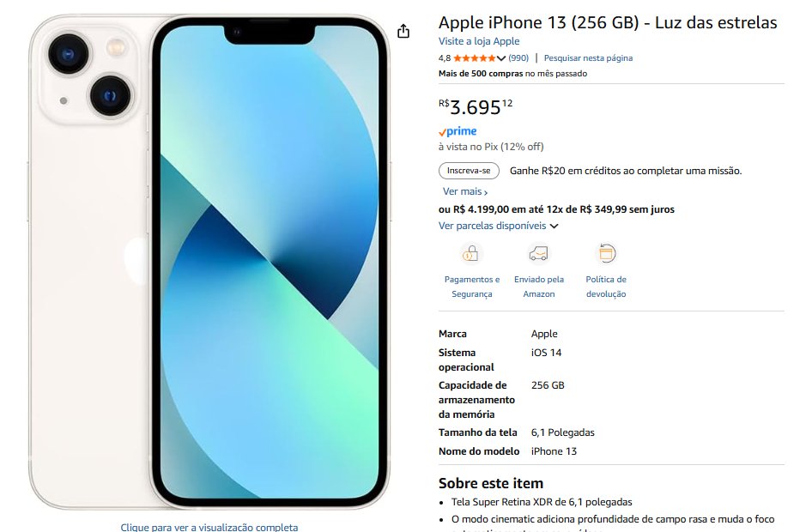Click the prime logo badge
The height and width of the screenshot is (532, 800).
coord(458,131)
